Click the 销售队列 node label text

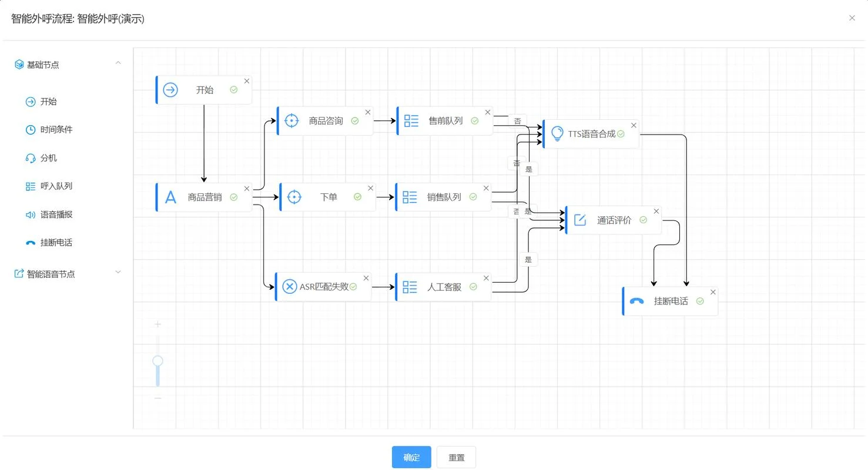pyautogui.click(x=444, y=197)
